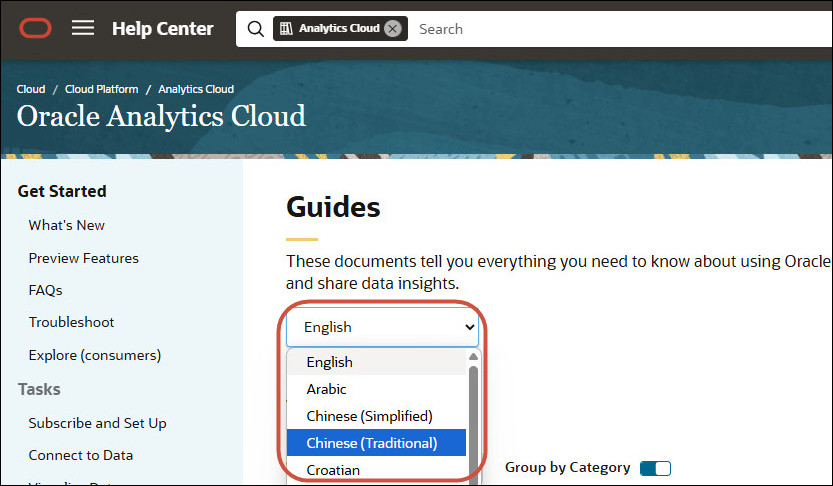Viewport: 833px width, 486px height.
Task: Click the language list scroll-up arrow
Action: [473, 357]
